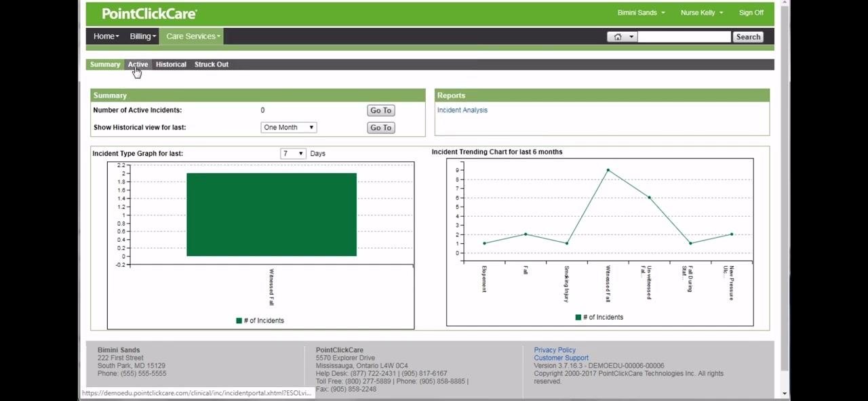Expand the Bimini Sands facility dropdown

(641, 12)
